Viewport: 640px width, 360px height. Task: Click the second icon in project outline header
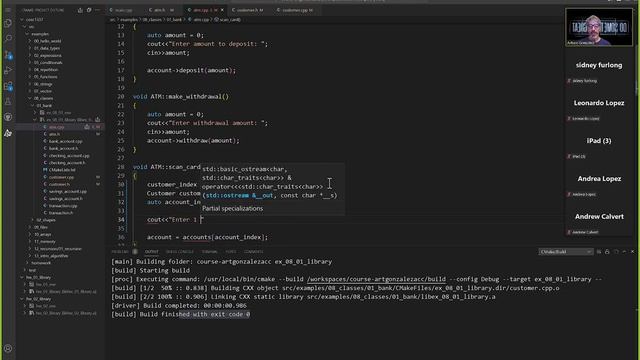coord(89,10)
